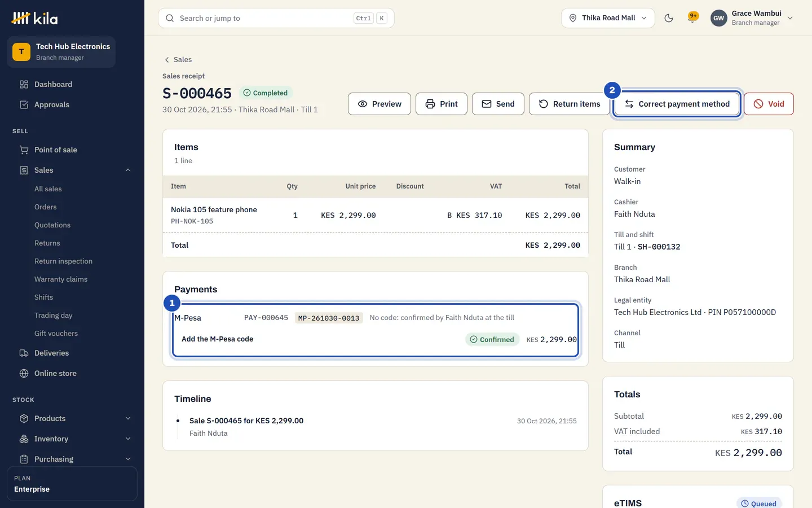The width and height of the screenshot is (812, 508).
Task: Open Return inspection page
Action: 63,261
